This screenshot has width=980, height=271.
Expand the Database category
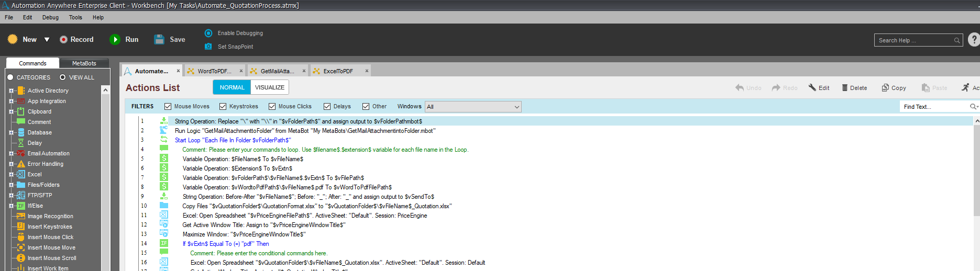click(x=11, y=132)
